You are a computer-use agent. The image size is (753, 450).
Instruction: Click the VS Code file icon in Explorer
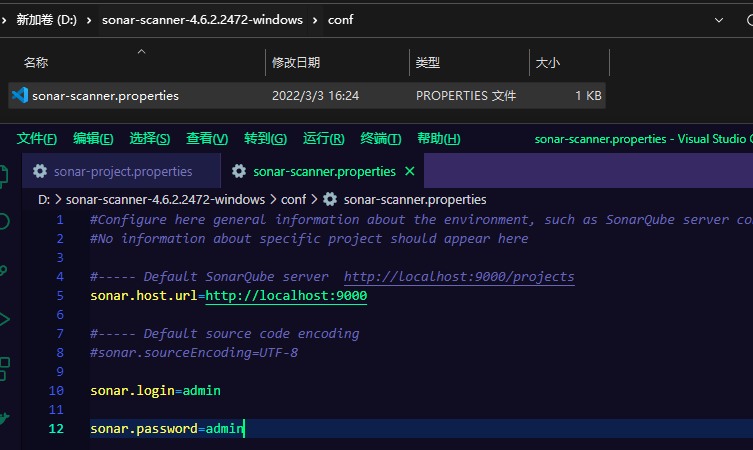(20, 95)
